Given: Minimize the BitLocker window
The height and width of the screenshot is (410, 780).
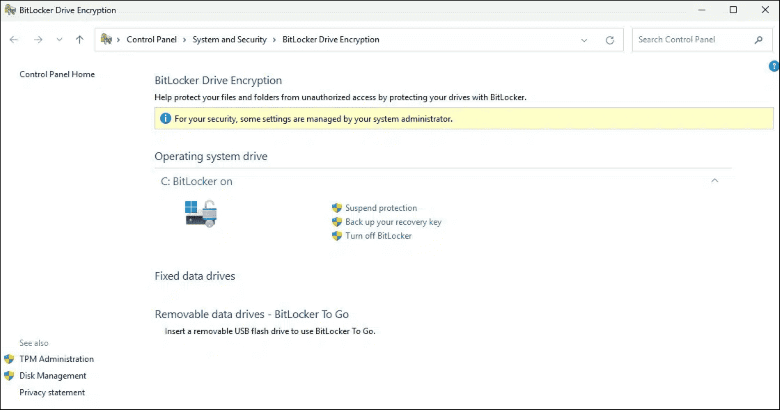Looking at the screenshot, I should tap(701, 10).
